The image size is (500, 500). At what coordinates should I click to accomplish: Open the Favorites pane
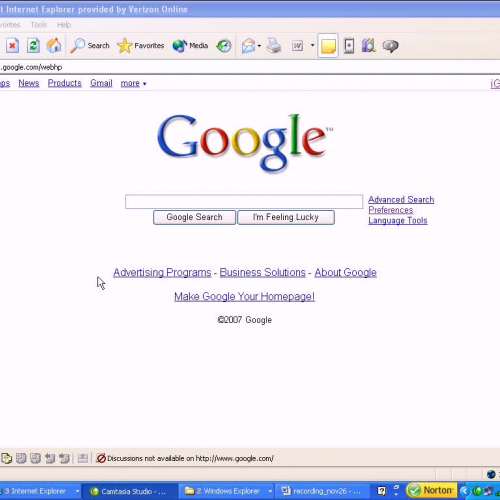coord(141,46)
